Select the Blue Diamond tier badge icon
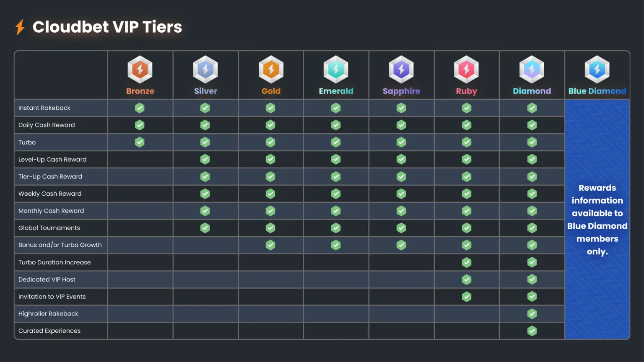 point(597,70)
